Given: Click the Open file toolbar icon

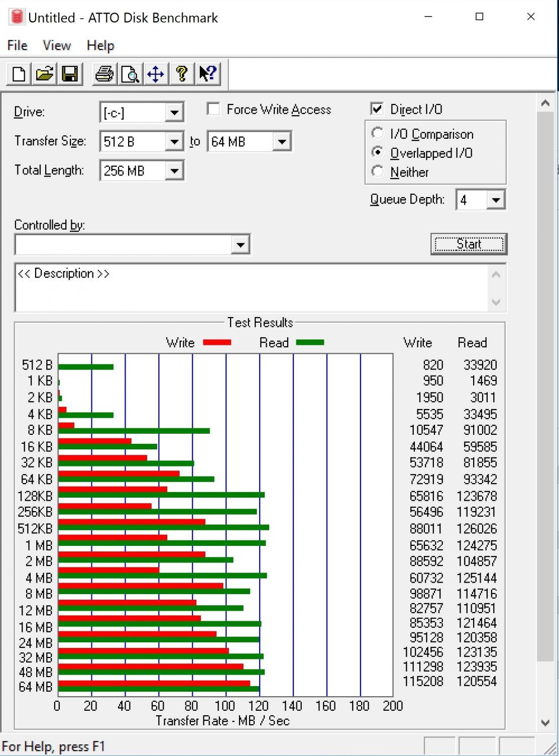Looking at the screenshot, I should pos(44,74).
